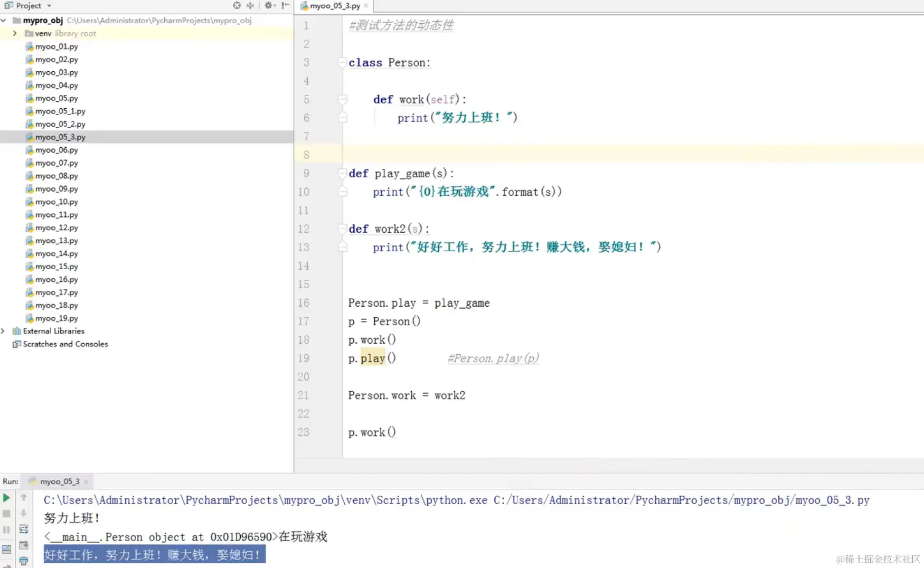The width and height of the screenshot is (924, 568).
Task: Place cursor on line 8 in editor
Action: pyautogui.click(x=633, y=155)
